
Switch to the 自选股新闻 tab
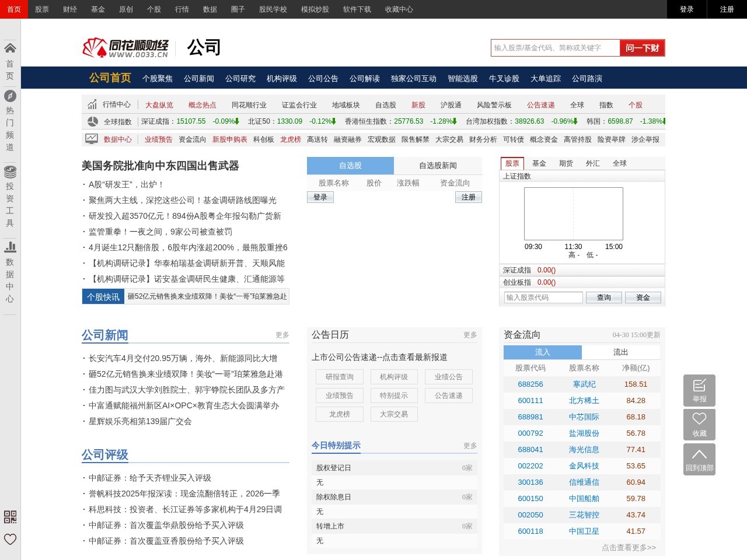point(438,166)
